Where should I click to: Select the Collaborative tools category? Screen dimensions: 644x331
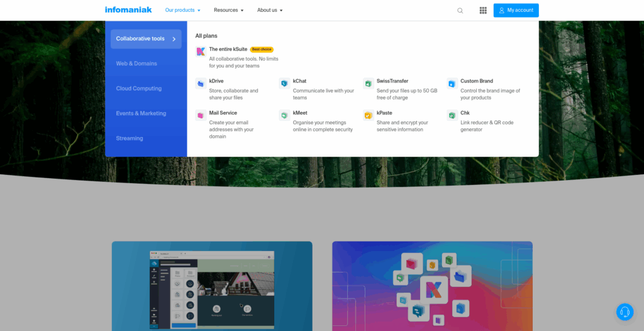146,39
